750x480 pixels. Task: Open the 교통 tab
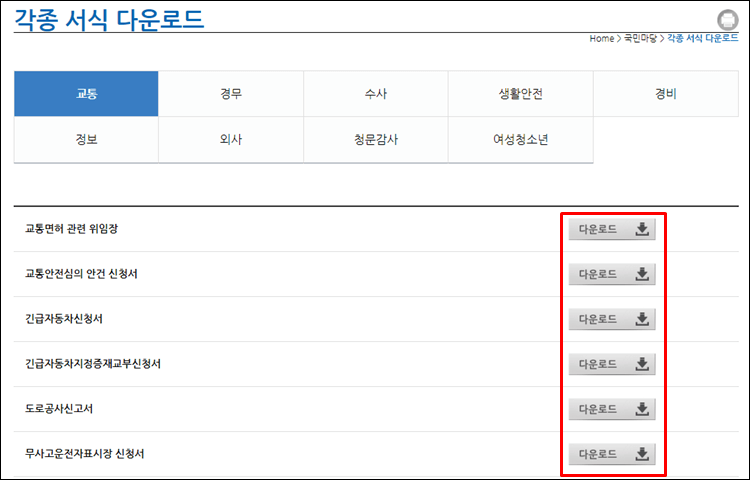click(86, 94)
